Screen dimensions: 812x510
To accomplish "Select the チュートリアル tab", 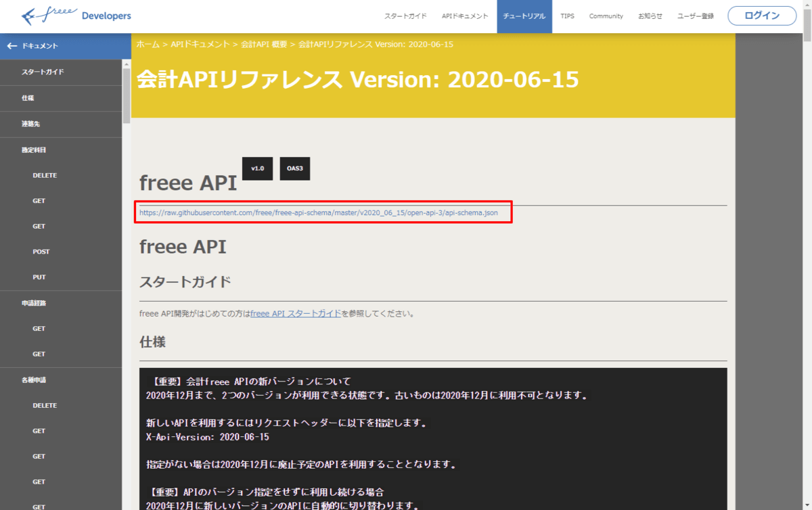I will (524, 16).
